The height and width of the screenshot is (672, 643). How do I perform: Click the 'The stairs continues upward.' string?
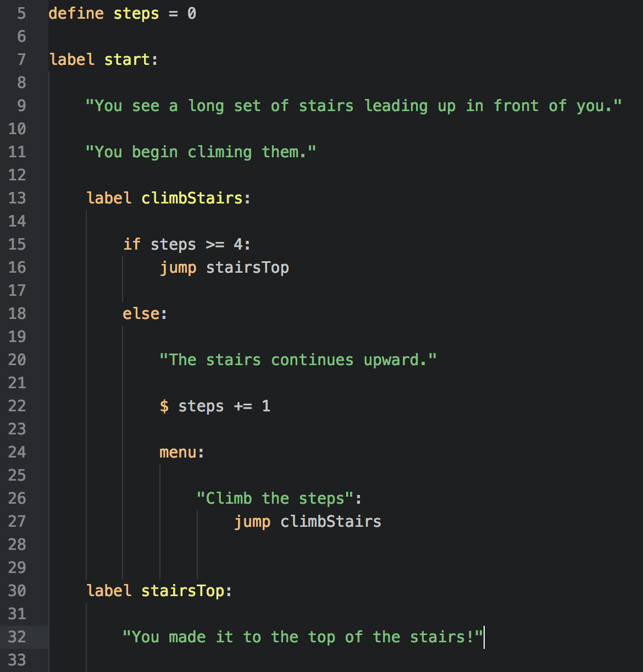298,360
